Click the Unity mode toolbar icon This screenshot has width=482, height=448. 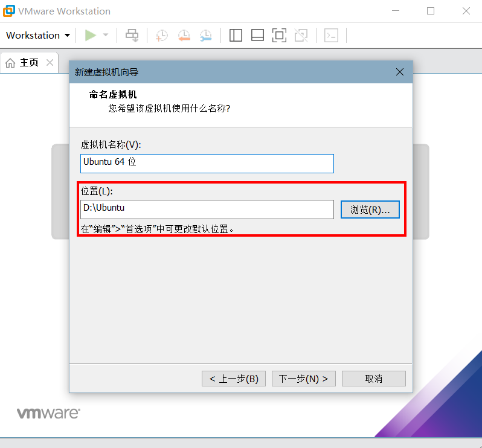point(301,35)
